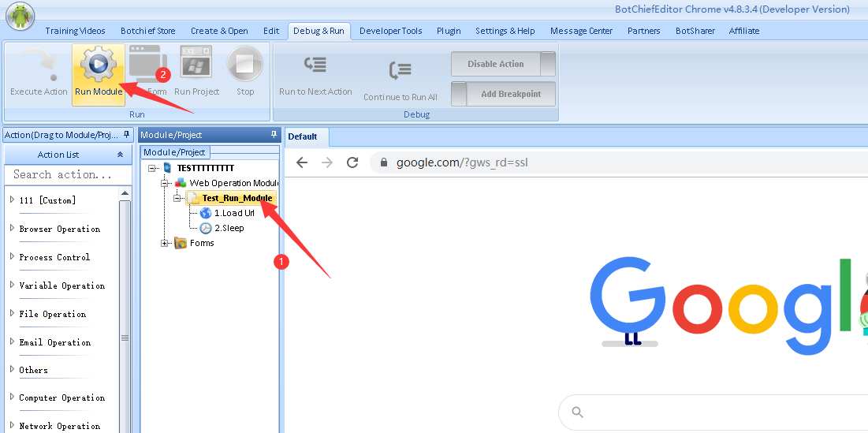Click the browser reload icon

(x=352, y=162)
